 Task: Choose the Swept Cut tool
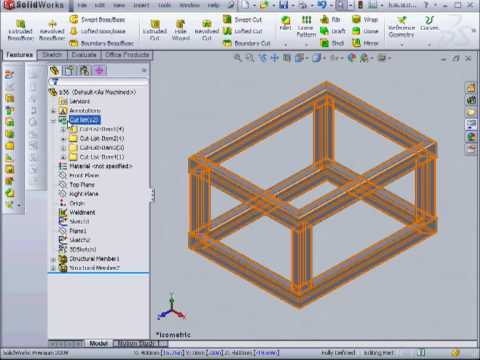(242, 20)
